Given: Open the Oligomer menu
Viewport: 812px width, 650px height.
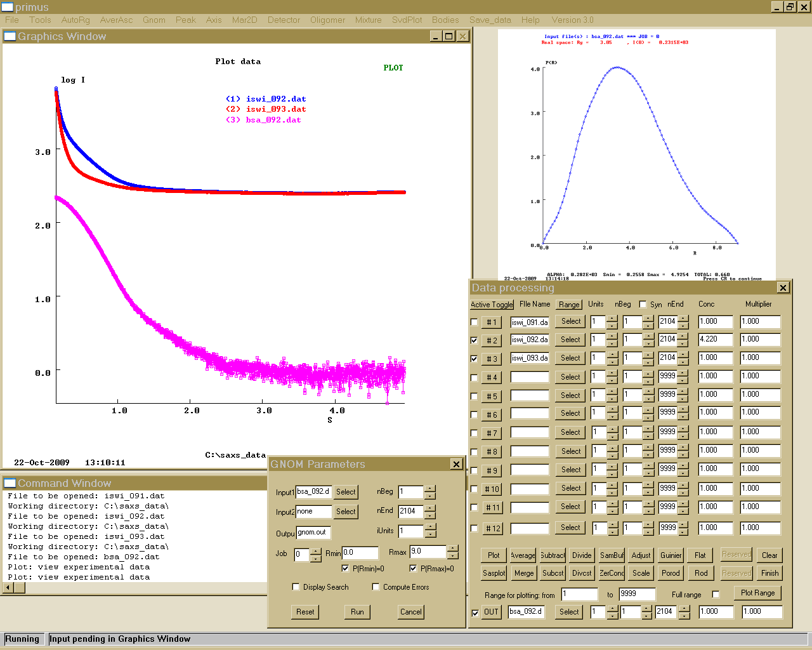Looking at the screenshot, I should point(328,20).
